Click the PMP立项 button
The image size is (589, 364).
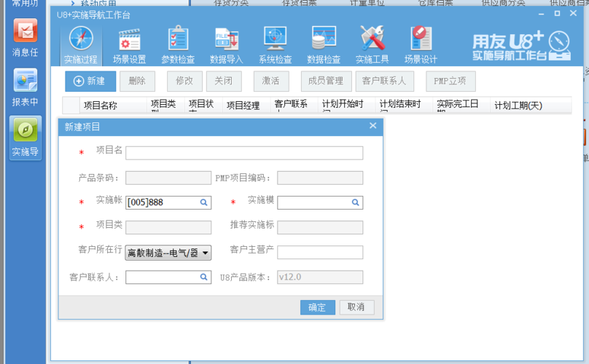(450, 81)
